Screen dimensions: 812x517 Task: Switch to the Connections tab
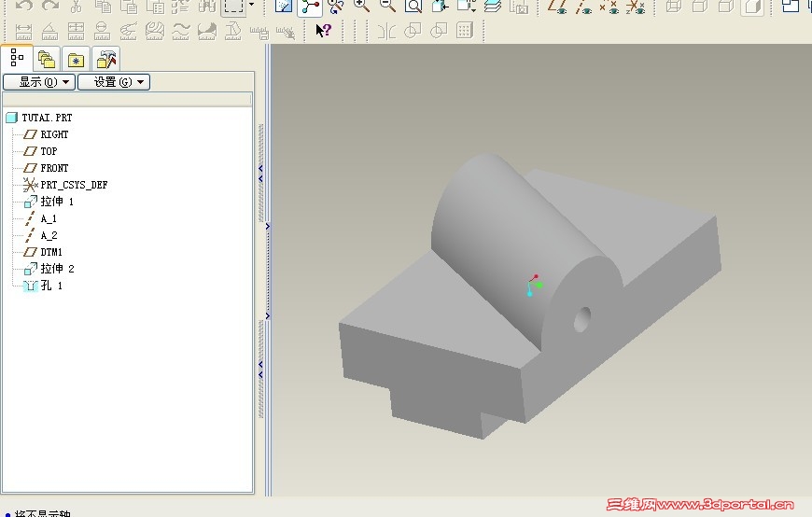106,60
